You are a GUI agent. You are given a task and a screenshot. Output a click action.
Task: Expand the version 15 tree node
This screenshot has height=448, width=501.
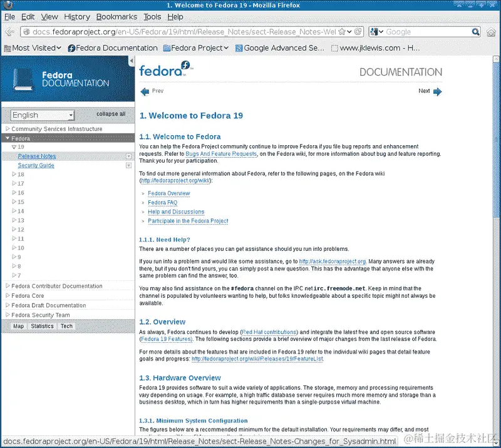click(x=14, y=201)
